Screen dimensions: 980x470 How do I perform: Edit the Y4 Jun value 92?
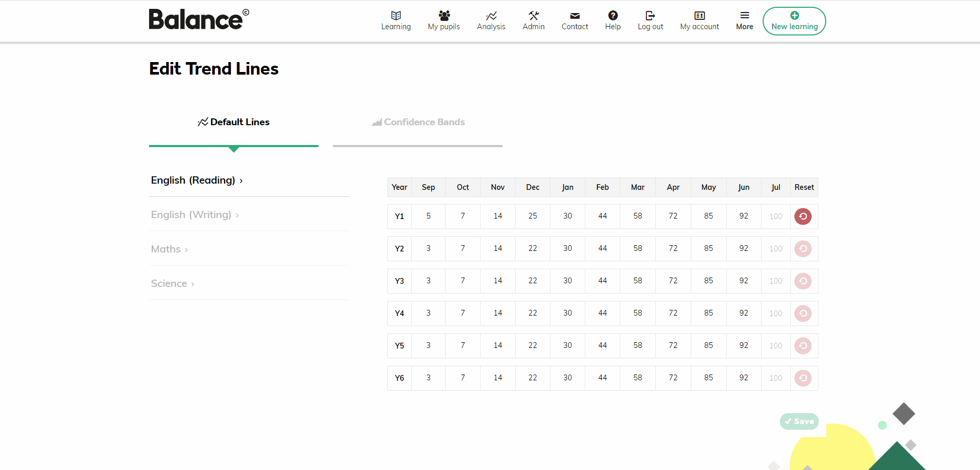744,313
